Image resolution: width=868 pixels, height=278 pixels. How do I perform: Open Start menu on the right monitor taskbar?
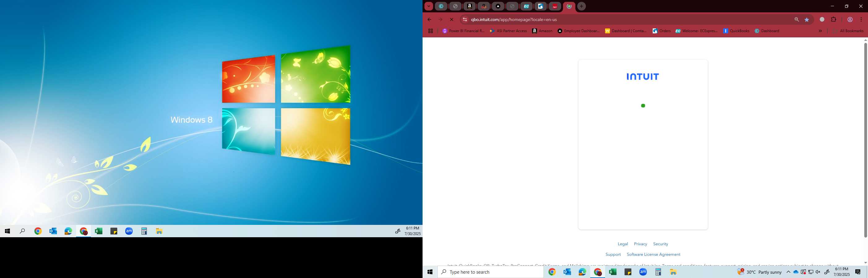[x=430, y=272]
